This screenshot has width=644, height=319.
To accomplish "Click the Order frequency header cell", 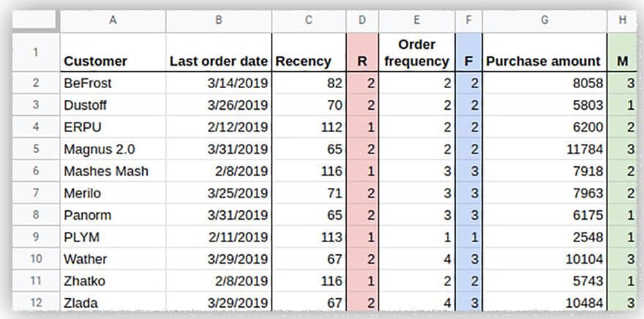I will (416, 53).
